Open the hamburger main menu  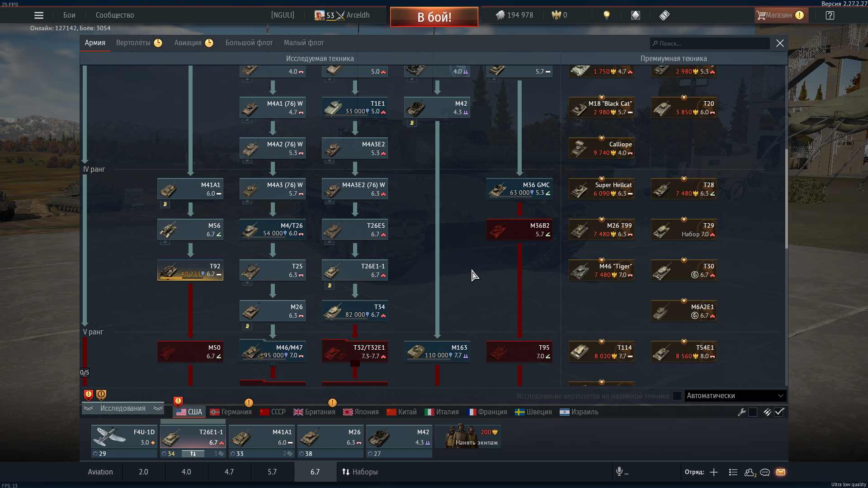(39, 15)
